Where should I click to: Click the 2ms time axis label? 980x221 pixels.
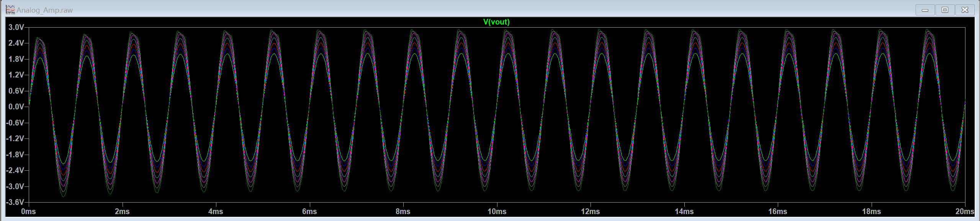click(122, 211)
